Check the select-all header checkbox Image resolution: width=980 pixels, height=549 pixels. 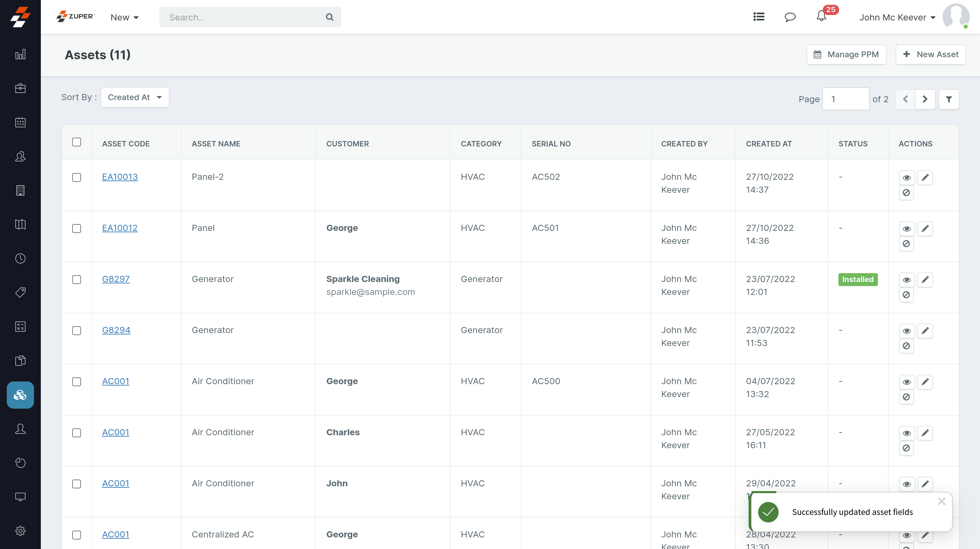77,142
